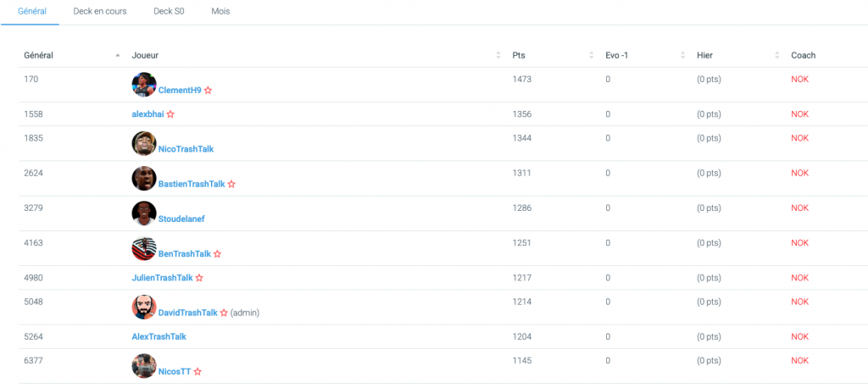Open AlexTrashTalk's player profile link

click(159, 336)
